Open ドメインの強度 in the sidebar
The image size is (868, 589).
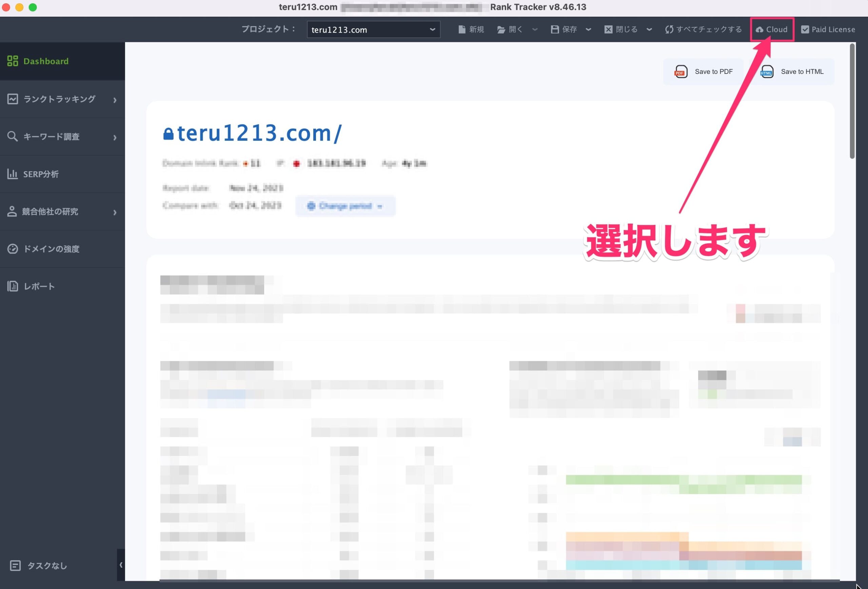[x=62, y=249]
